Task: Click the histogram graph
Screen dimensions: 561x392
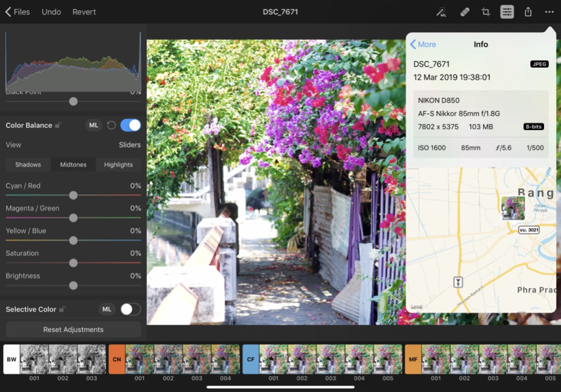Action: coord(73,61)
